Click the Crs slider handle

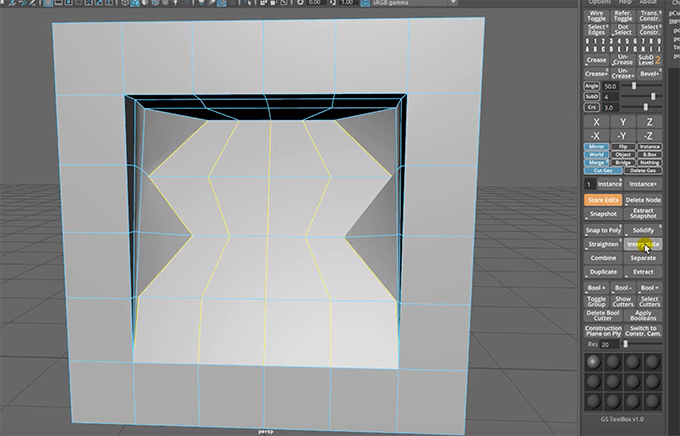tap(646, 107)
